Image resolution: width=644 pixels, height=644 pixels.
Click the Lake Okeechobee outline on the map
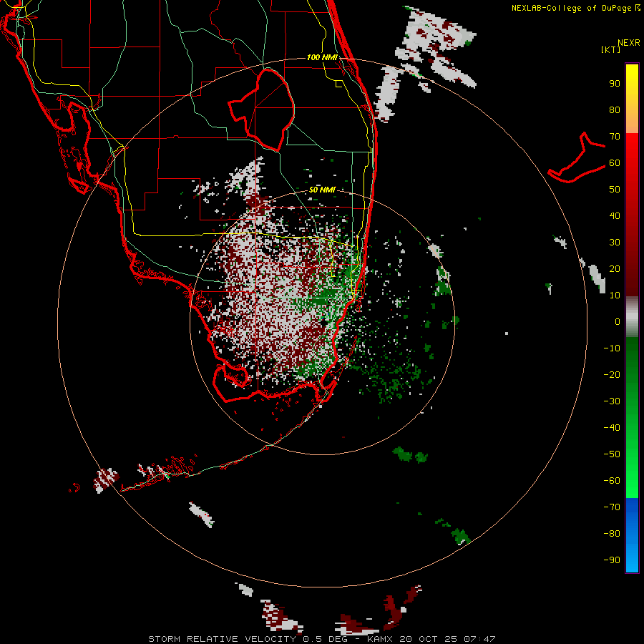point(261,109)
